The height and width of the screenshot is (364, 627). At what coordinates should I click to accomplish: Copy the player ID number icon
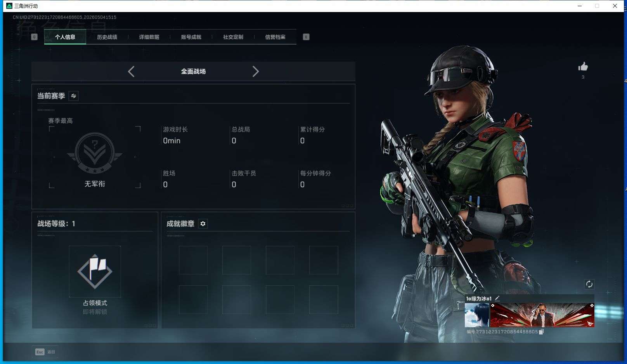click(542, 332)
